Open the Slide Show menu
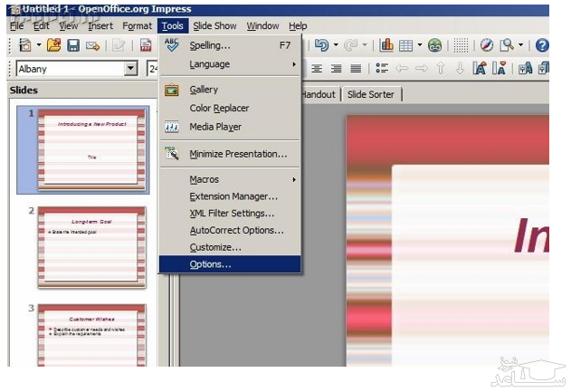This screenshot has height=392, width=571. pyautogui.click(x=214, y=26)
